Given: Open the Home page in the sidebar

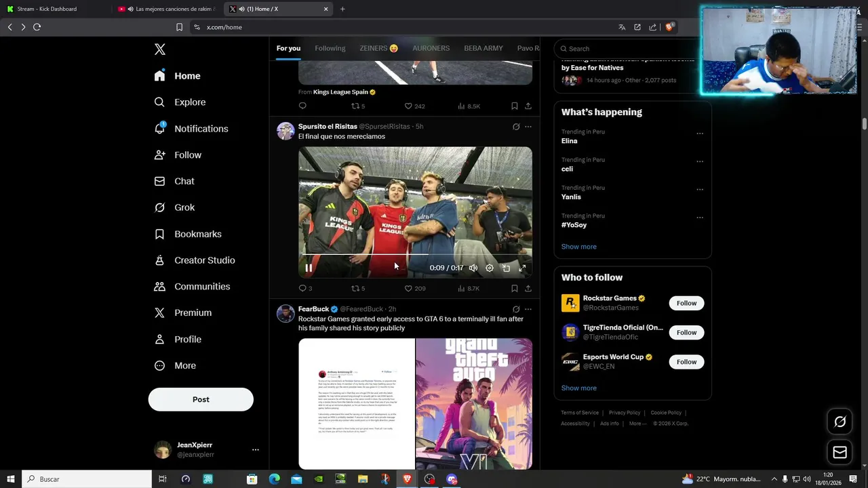Looking at the screenshot, I should [177, 76].
